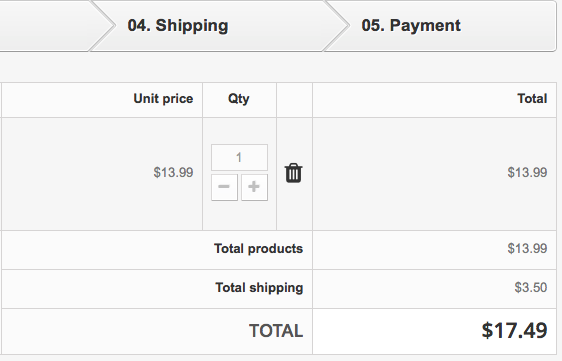This screenshot has height=361, width=562.
Task: Click the TOTAL label
Action: click(276, 331)
